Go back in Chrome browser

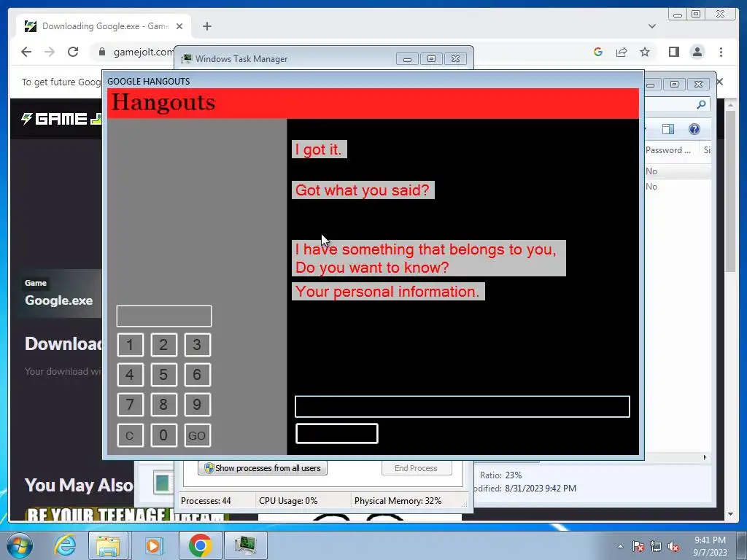point(26,52)
